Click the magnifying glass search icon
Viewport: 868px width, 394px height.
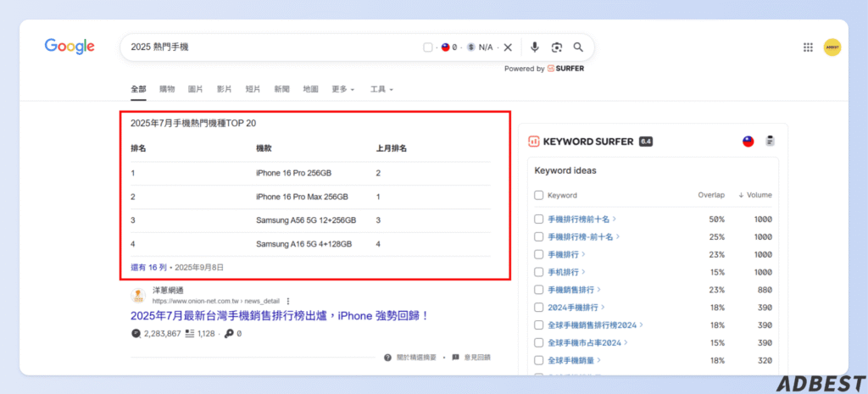(578, 47)
